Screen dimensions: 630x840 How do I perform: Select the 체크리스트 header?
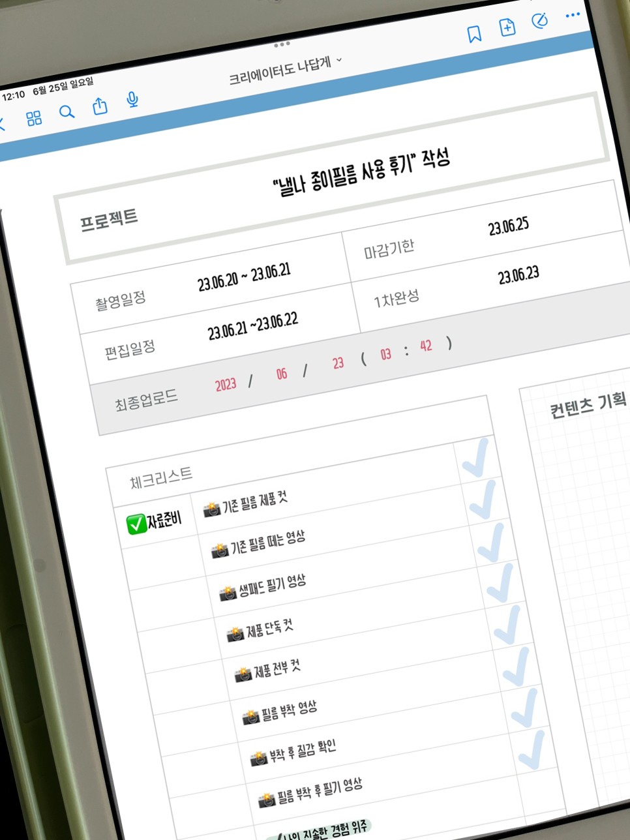(161, 478)
